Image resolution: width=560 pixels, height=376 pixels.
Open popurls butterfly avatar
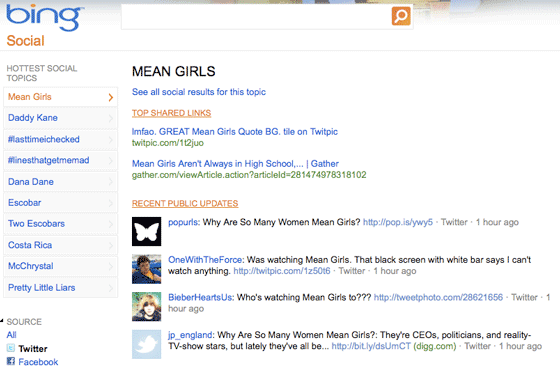[x=146, y=231]
